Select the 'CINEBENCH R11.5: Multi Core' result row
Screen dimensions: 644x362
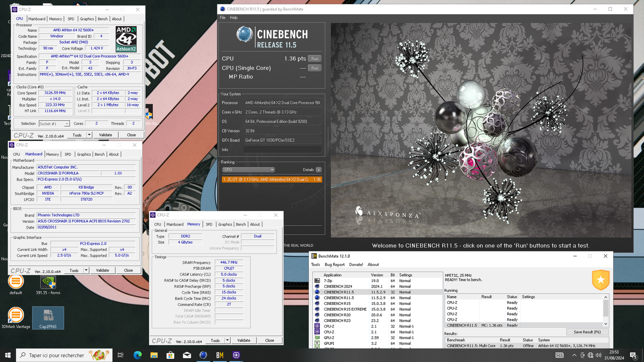point(527,346)
